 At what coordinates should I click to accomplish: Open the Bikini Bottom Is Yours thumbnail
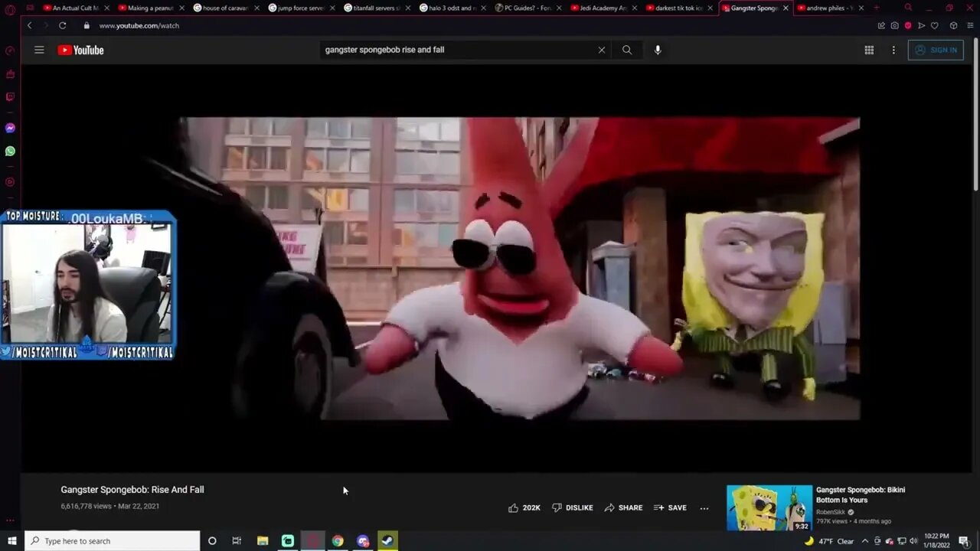tap(769, 507)
